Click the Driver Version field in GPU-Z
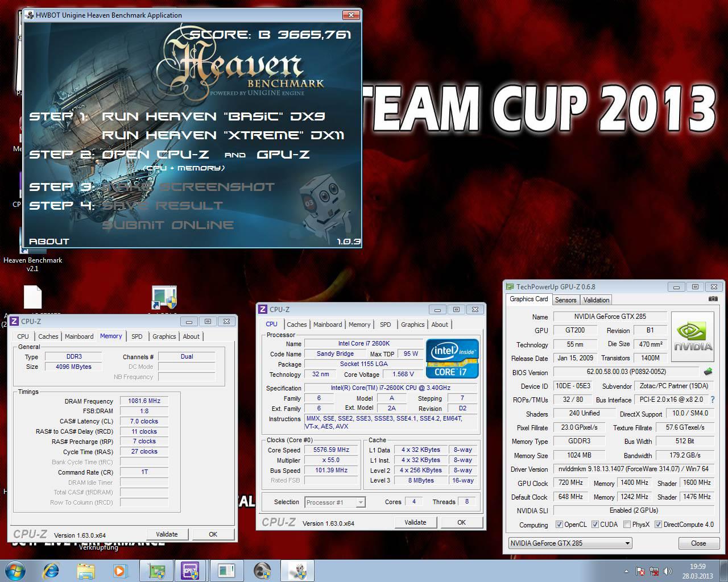 (x=633, y=469)
